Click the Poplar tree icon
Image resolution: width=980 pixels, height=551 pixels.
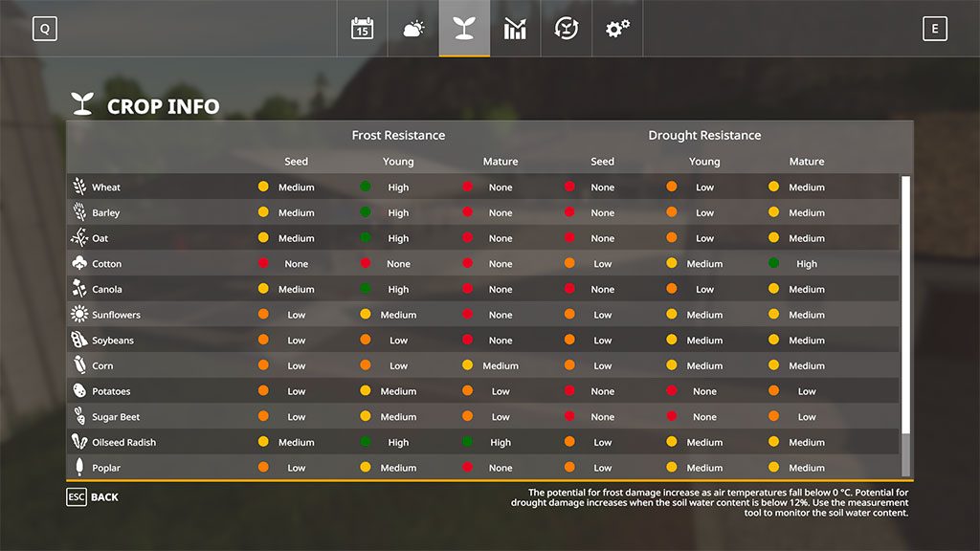(79, 468)
